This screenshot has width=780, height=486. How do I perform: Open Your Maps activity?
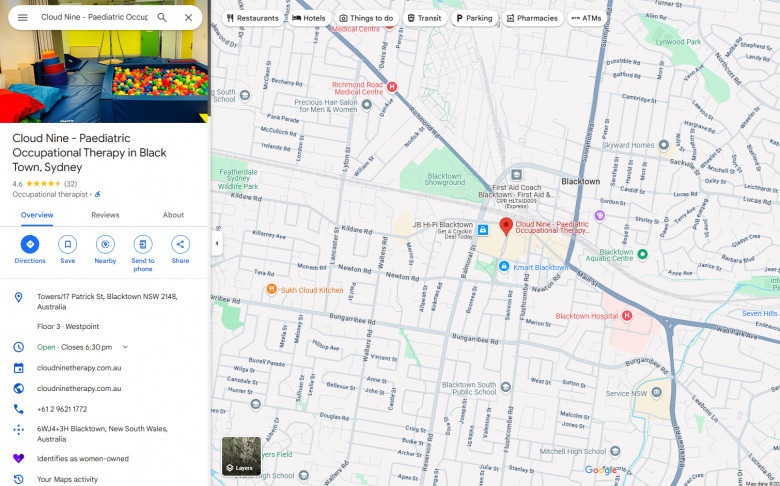[67, 479]
